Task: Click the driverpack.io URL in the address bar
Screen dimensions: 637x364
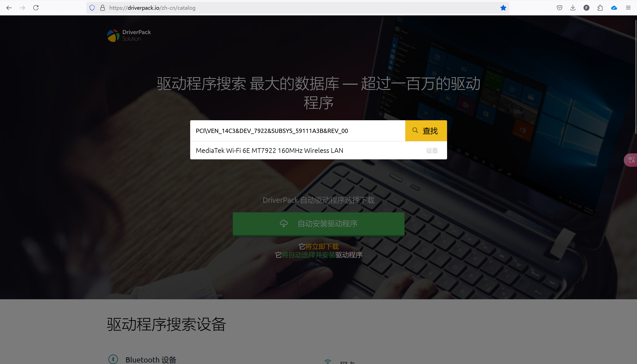Action: coord(152,8)
